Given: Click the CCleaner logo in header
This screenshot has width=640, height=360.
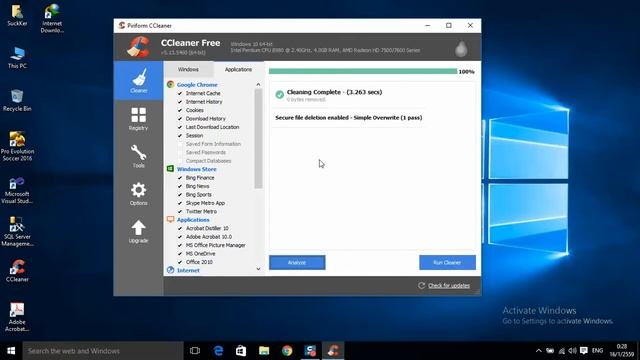Looking at the screenshot, I should [x=139, y=47].
